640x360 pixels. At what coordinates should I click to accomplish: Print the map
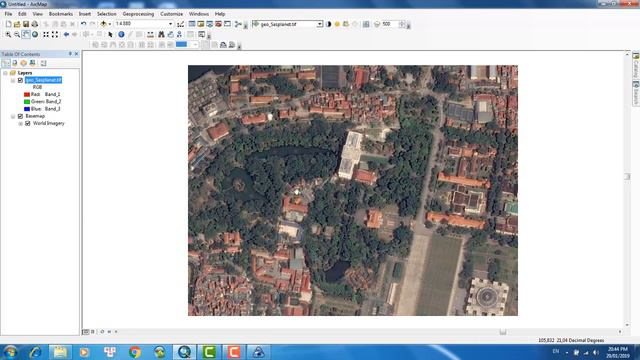pyautogui.click(x=35, y=24)
